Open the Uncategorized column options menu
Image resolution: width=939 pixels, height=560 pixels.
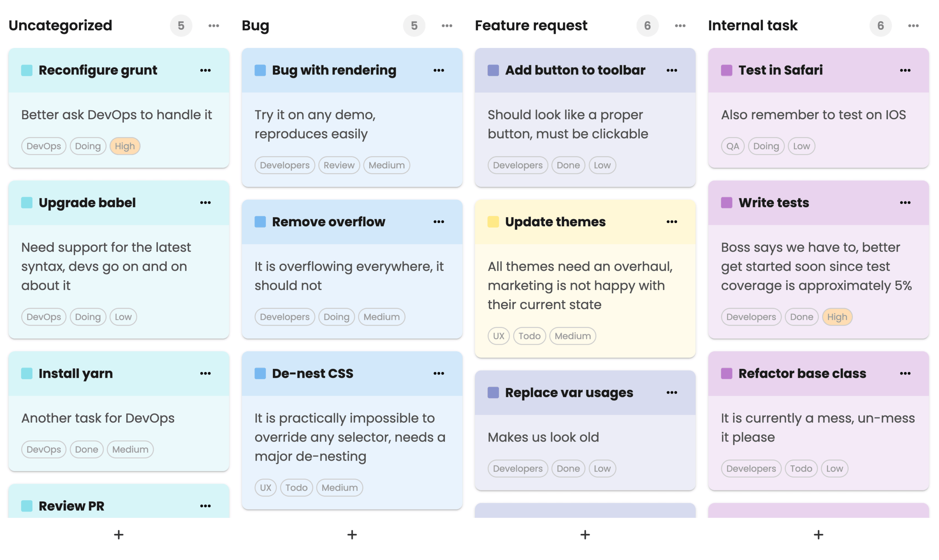[x=213, y=26]
